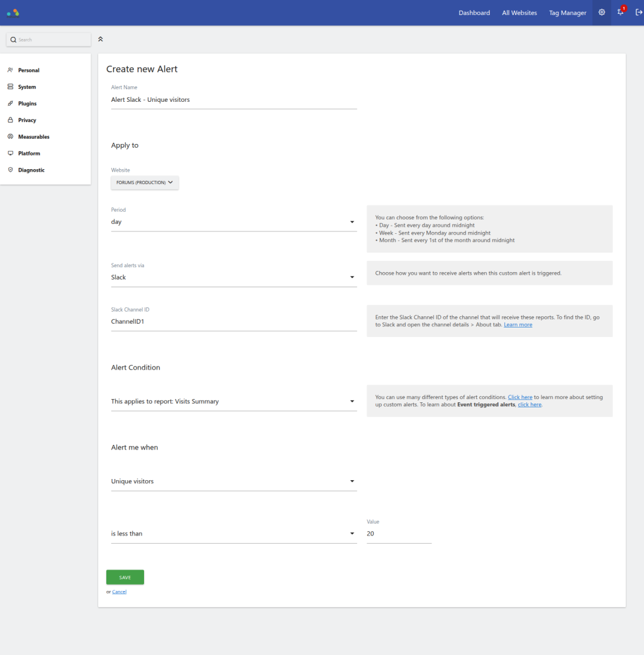Click the Cancel link
The height and width of the screenshot is (655, 644).
[x=119, y=592]
